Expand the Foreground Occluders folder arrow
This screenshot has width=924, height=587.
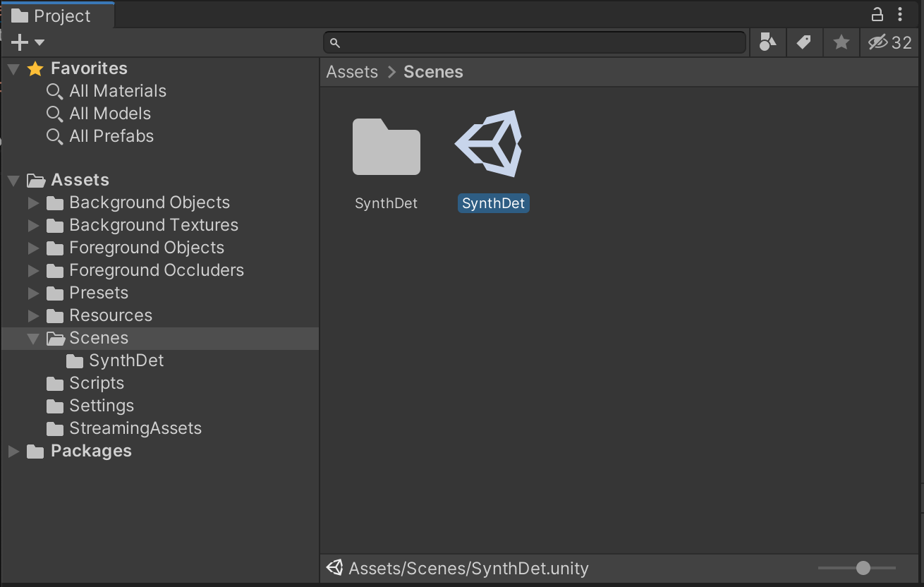[x=33, y=271]
